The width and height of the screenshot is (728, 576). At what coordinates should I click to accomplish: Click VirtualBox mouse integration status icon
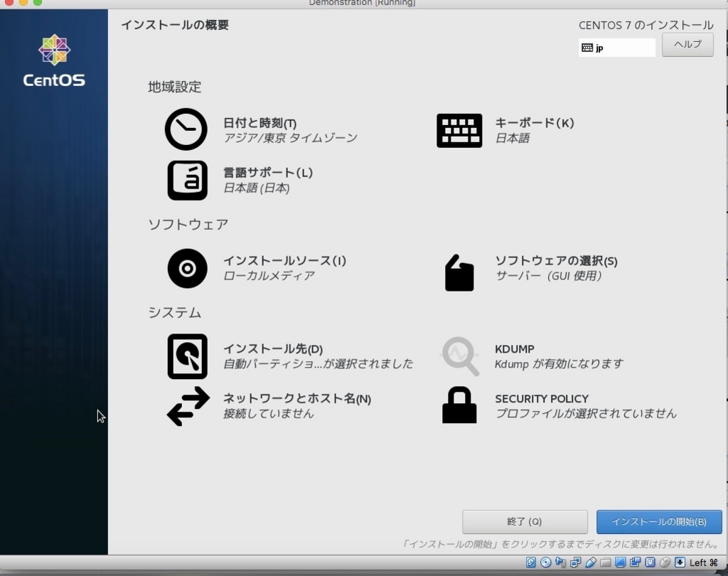click(665, 562)
